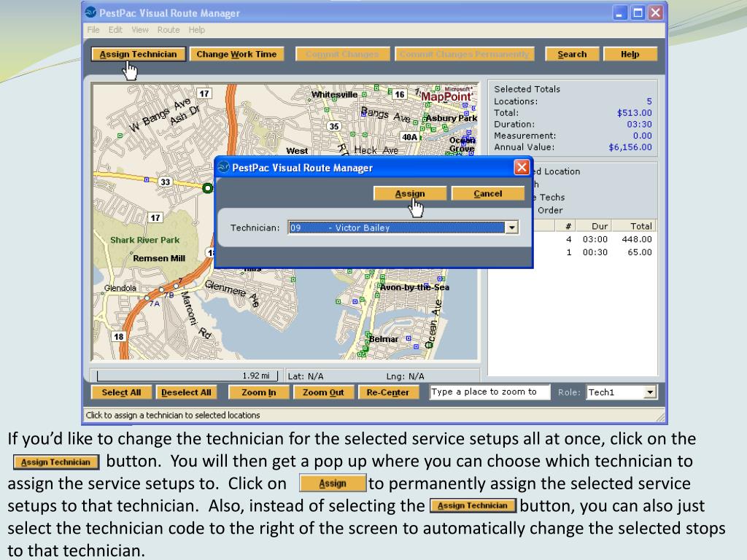This screenshot has height=560, width=747.
Task: Open the View menu
Action: point(140,30)
